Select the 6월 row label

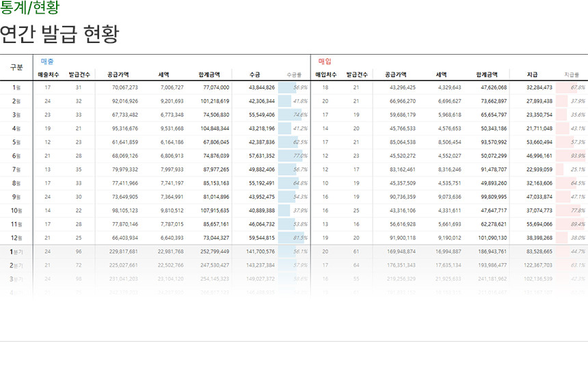[x=16, y=156]
